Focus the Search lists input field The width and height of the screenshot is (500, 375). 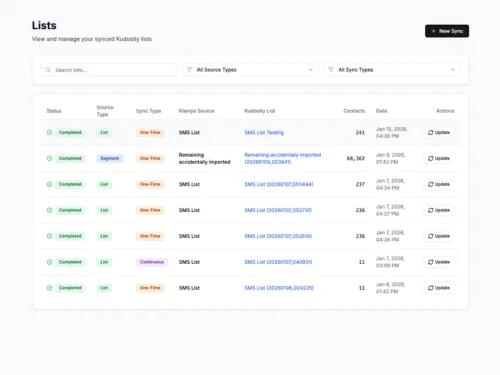click(x=109, y=70)
